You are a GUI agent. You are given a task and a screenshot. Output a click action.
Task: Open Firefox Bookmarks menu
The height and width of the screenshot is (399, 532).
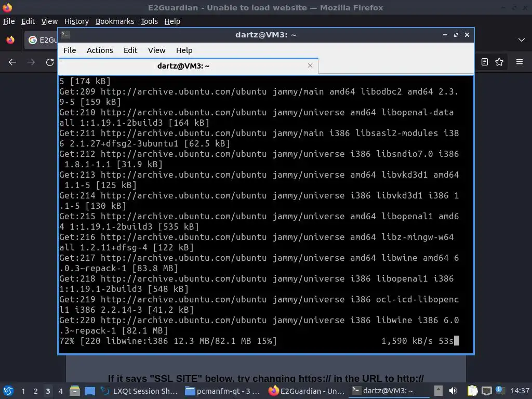coord(115,21)
